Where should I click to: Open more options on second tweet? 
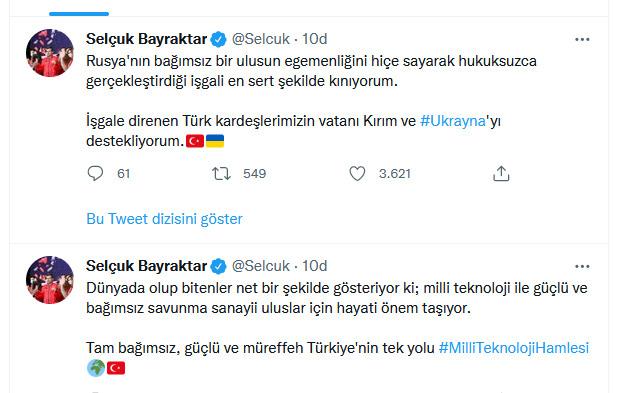pyautogui.click(x=582, y=266)
